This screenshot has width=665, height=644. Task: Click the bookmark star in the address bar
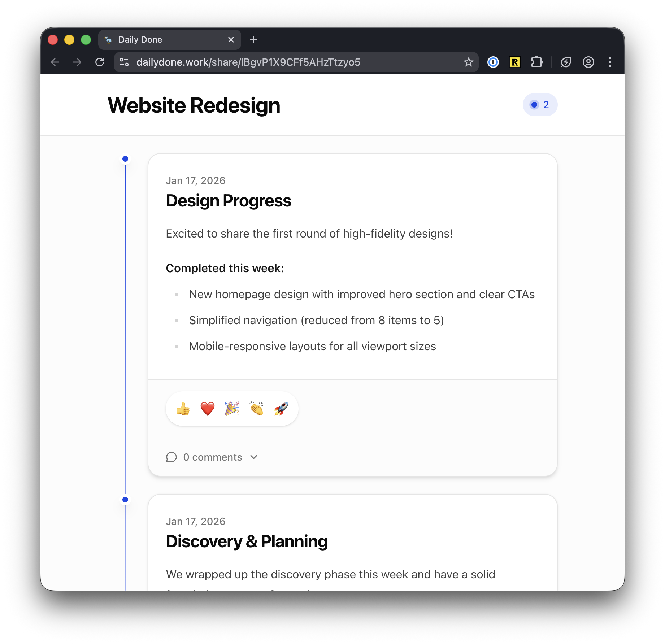pos(468,62)
